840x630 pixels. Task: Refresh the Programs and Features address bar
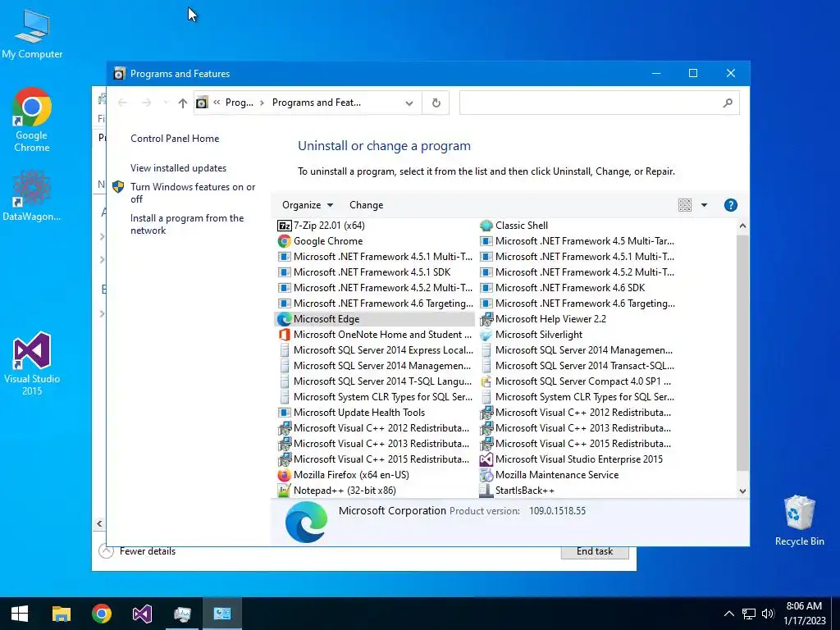point(436,103)
